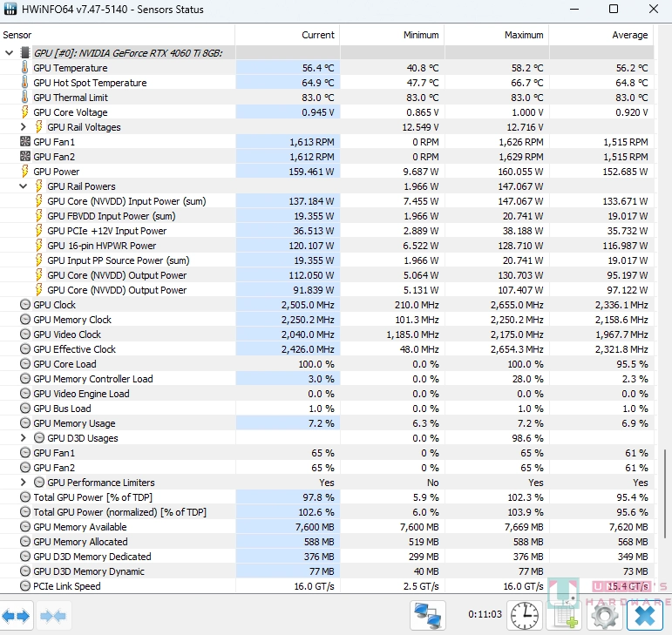Click the 1,613 RPM current Fan1 value

coord(311,142)
